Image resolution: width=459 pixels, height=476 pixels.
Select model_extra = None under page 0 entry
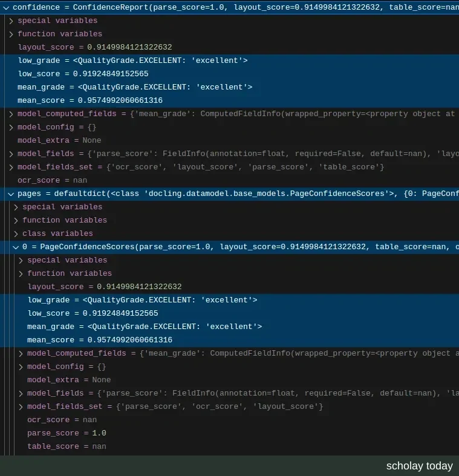[x=230, y=380]
